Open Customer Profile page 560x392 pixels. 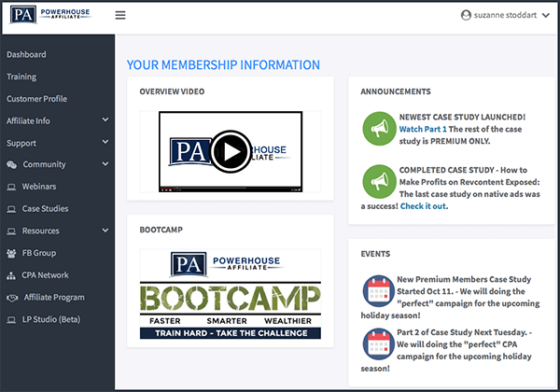point(36,99)
